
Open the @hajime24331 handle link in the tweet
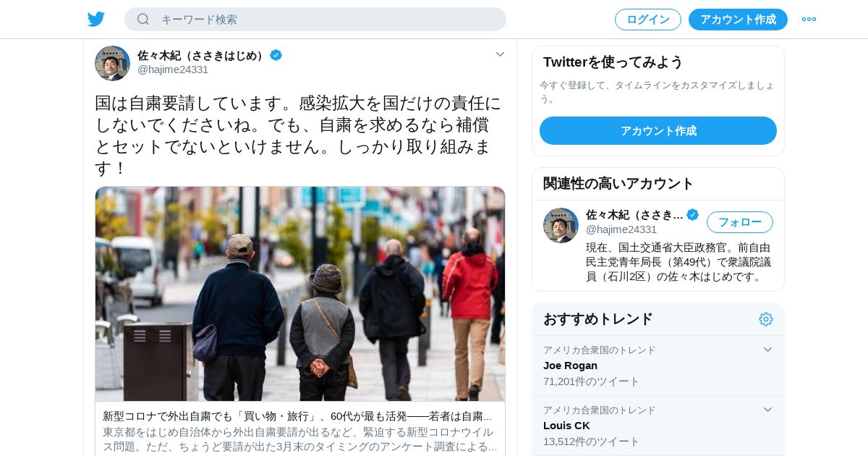pyautogui.click(x=173, y=69)
